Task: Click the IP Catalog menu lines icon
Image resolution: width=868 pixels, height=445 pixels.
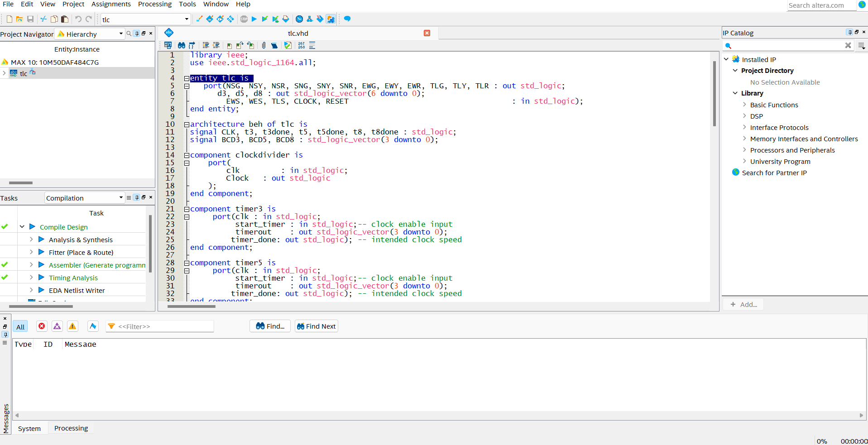Action: [861, 46]
